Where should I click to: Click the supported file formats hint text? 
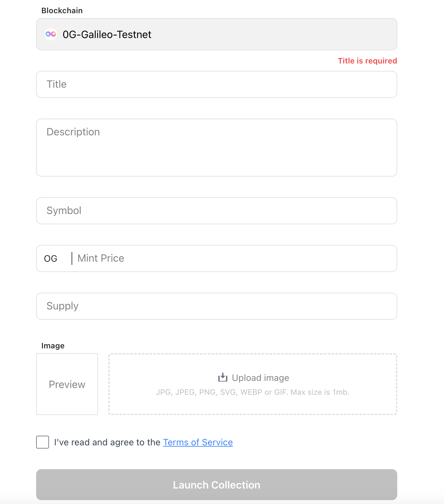253,392
